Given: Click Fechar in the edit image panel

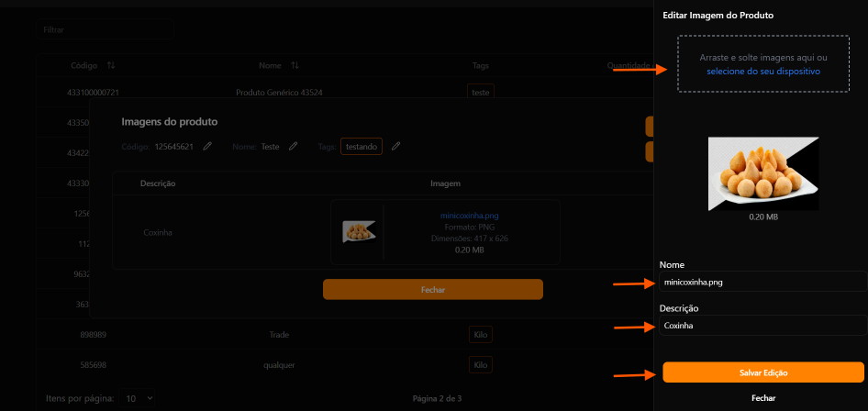Looking at the screenshot, I should tap(762, 398).
